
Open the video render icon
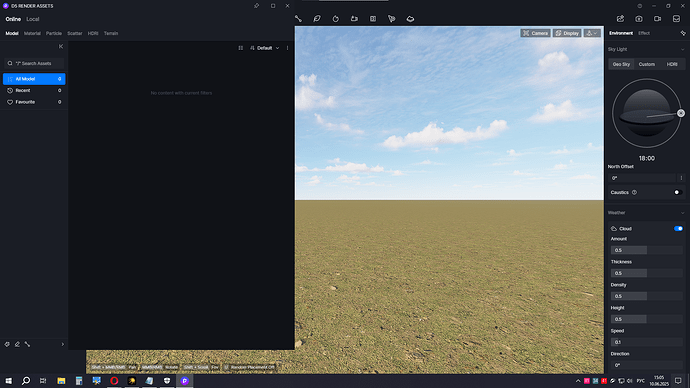click(x=657, y=19)
